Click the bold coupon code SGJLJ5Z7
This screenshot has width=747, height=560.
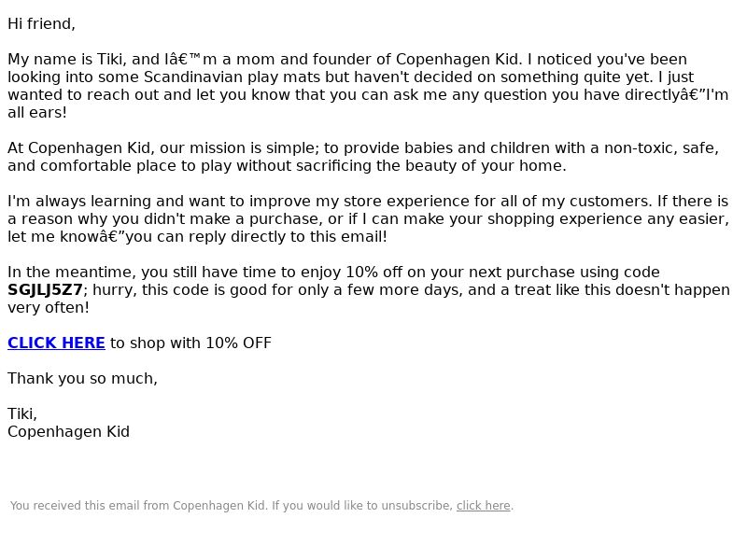click(x=45, y=290)
